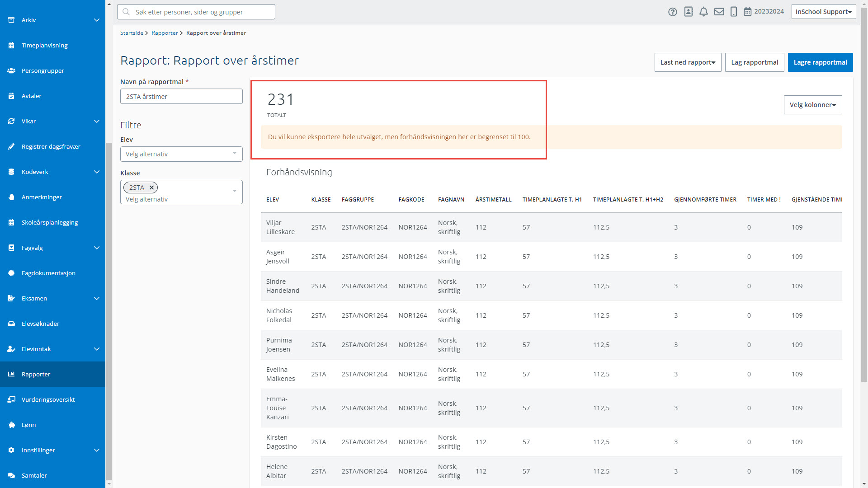This screenshot has width=868, height=488.
Task: Click the Avtaler calendar-check icon
Action: click(11, 96)
